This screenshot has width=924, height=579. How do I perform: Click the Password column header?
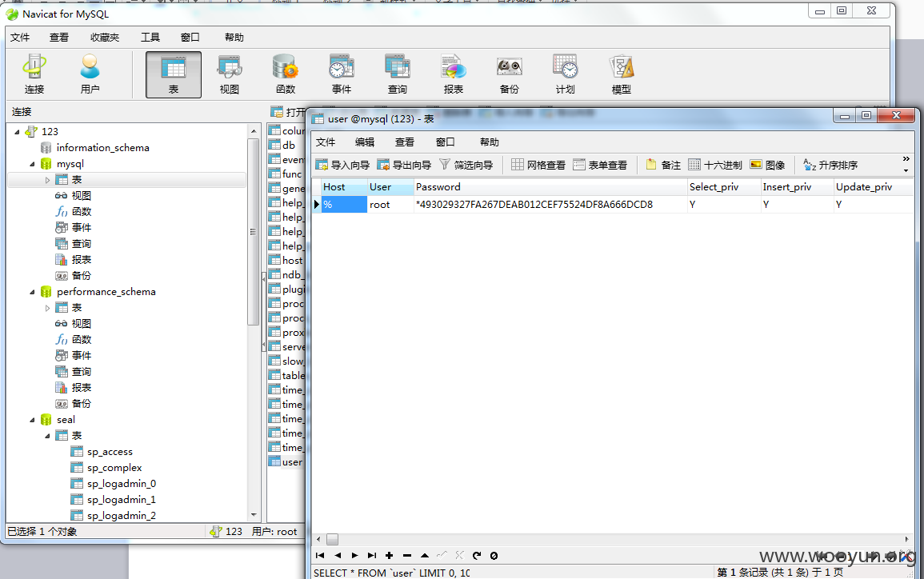550,186
